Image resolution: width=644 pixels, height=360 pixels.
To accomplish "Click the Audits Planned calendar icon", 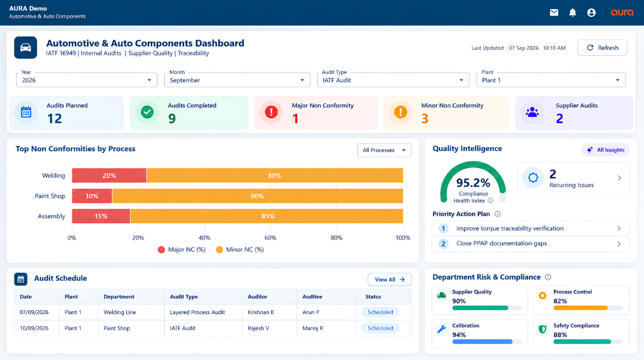I will 26,112.
